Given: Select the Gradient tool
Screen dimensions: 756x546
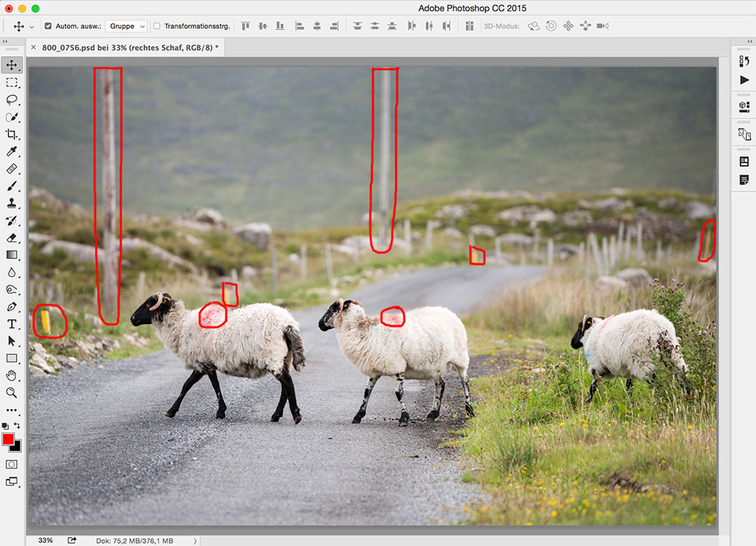Looking at the screenshot, I should pos(11,255).
